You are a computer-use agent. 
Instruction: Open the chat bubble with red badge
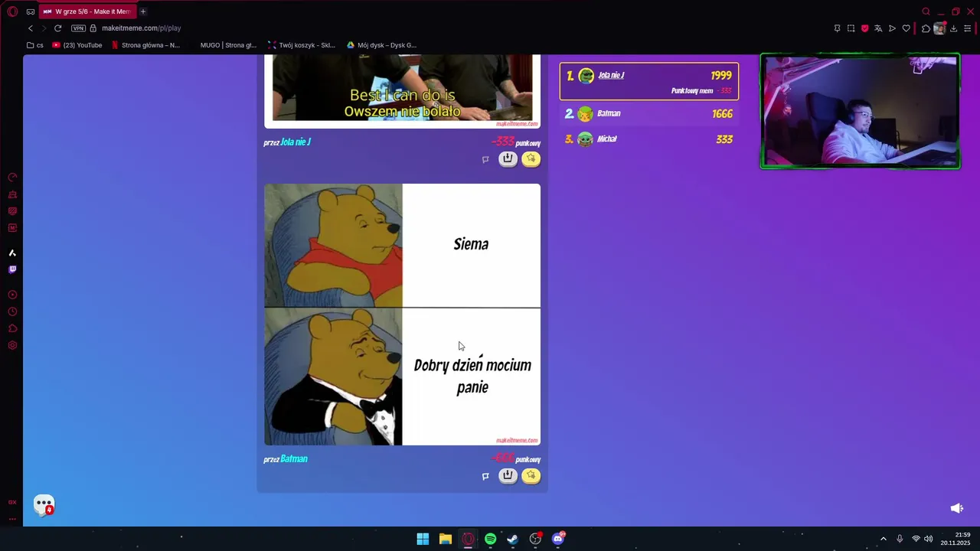click(x=44, y=505)
